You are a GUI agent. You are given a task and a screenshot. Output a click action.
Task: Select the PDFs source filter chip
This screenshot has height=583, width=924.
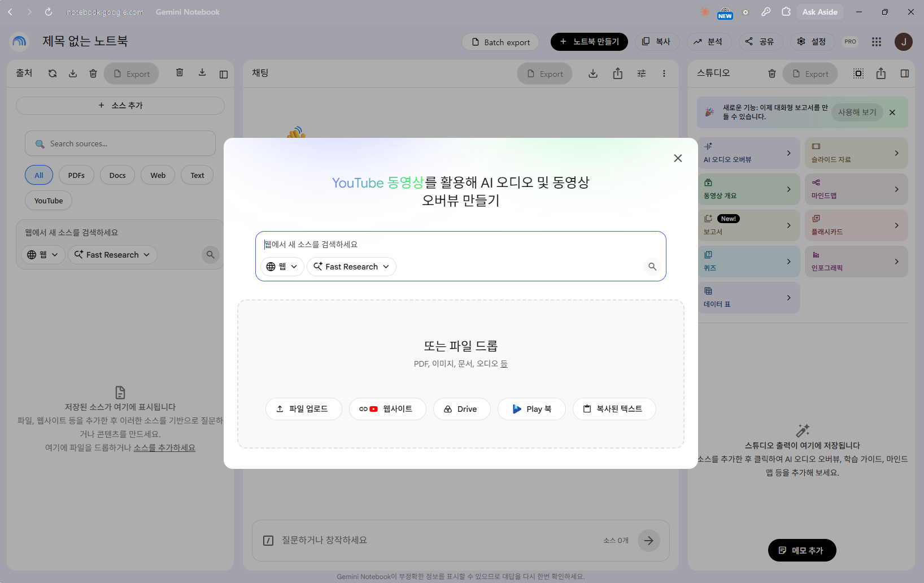click(76, 175)
